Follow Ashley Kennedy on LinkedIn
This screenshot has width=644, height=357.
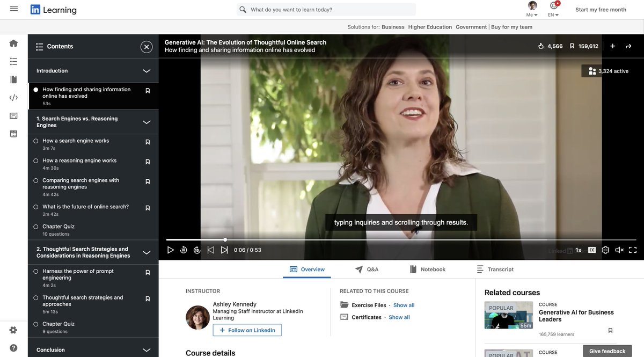(x=247, y=330)
